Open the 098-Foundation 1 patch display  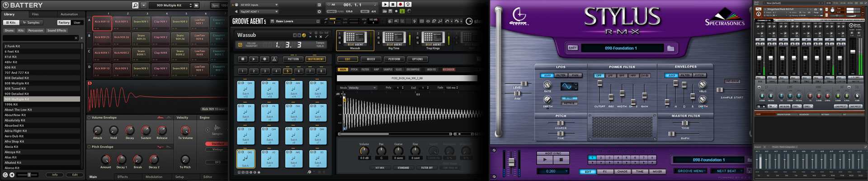pos(622,48)
